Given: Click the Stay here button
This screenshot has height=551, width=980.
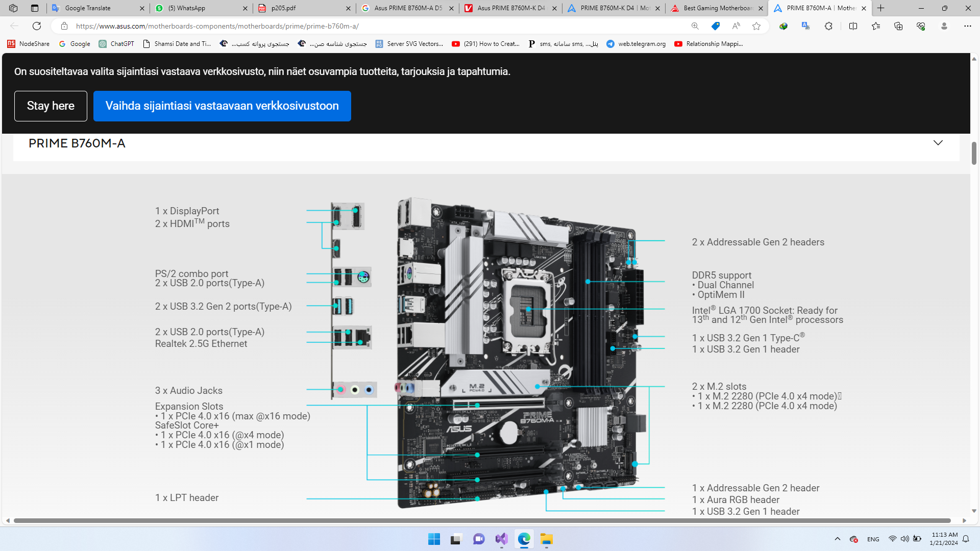Looking at the screenshot, I should [x=51, y=106].
